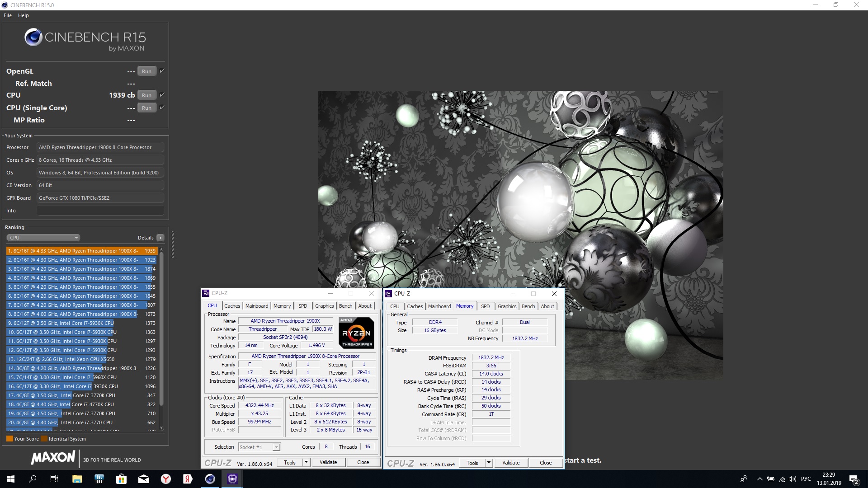Image resolution: width=868 pixels, height=488 pixels.
Task: Open the Socket #1 selection dropdown
Action: tap(259, 447)
